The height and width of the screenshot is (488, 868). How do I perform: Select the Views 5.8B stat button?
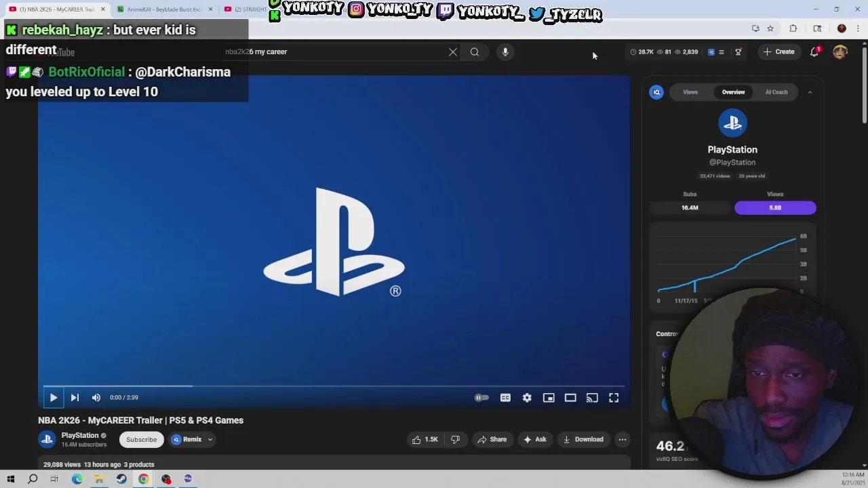click(775, 207)
